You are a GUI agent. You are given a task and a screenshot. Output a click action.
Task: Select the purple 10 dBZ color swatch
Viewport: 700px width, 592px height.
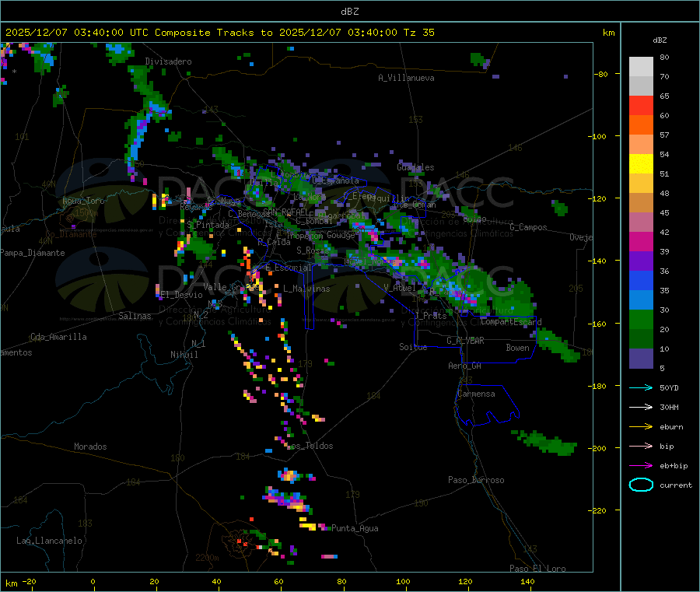coord(641,359)
